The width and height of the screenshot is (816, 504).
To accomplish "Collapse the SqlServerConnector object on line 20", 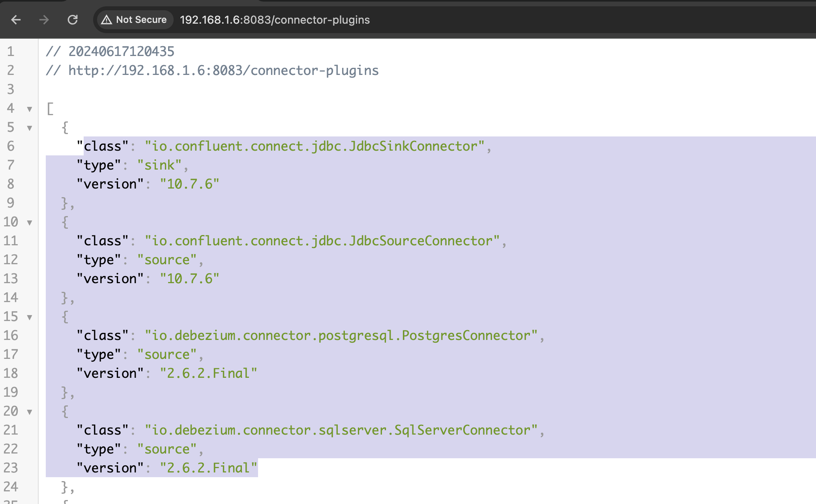I will [30, 412].
